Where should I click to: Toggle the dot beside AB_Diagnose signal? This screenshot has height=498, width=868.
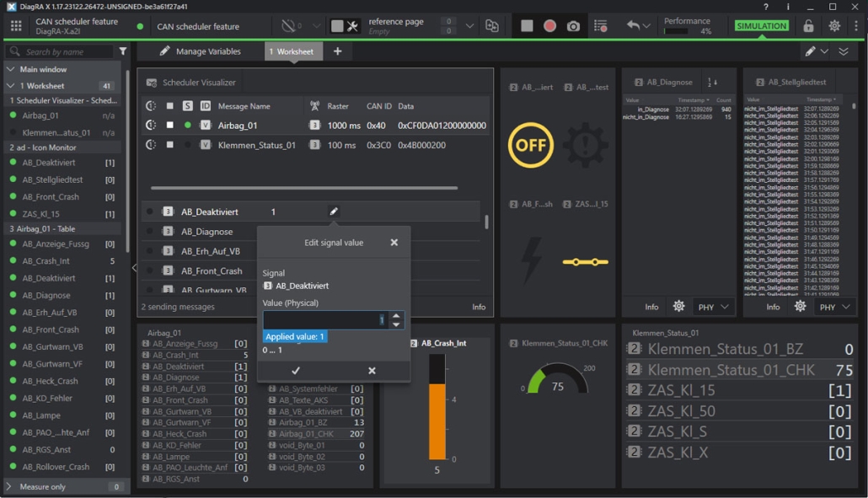pos(149,231)
